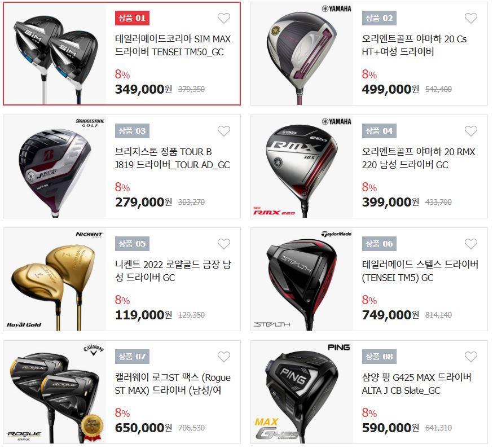Open 테일러메이드코리아 SIM MAX 드라이버 title link
The image size is (493, 448).
tap(173, 45)
